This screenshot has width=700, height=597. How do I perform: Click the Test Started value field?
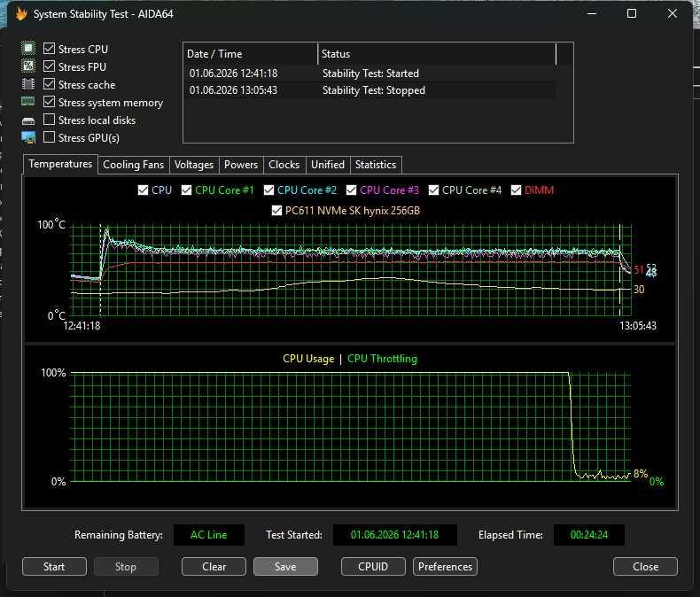[394, 534]
